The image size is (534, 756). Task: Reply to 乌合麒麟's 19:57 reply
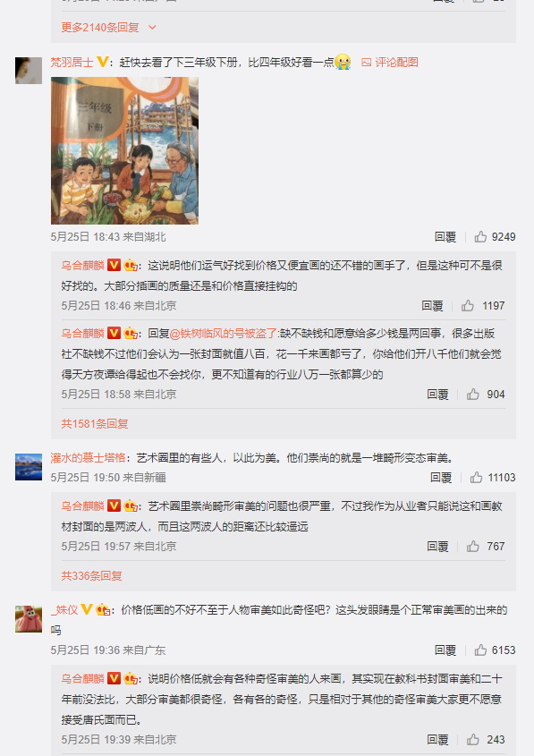(x=437, y=547)
